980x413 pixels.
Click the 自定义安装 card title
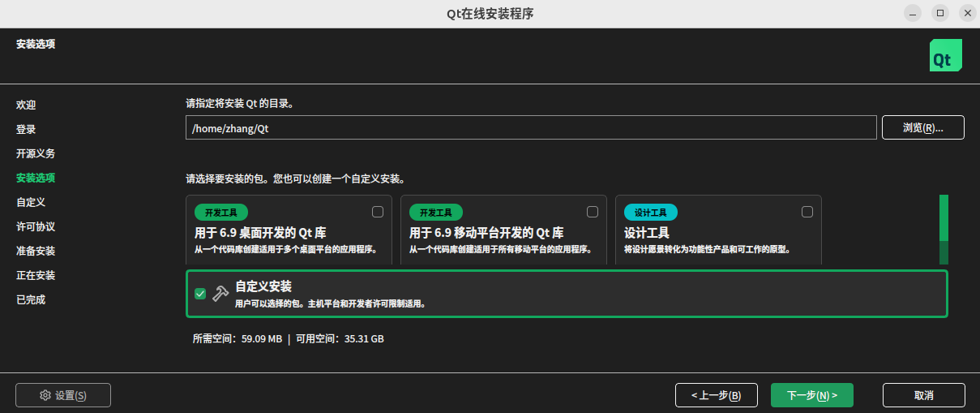[x=263, y=286]
